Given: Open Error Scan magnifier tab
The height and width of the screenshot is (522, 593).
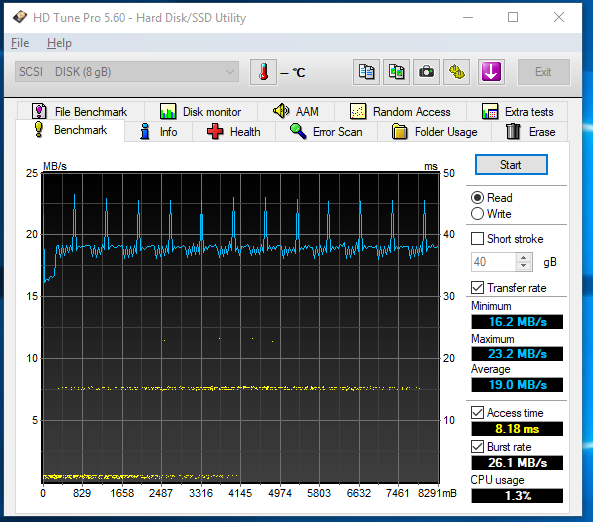Looking at the screenshot, I should pos(326,132).
